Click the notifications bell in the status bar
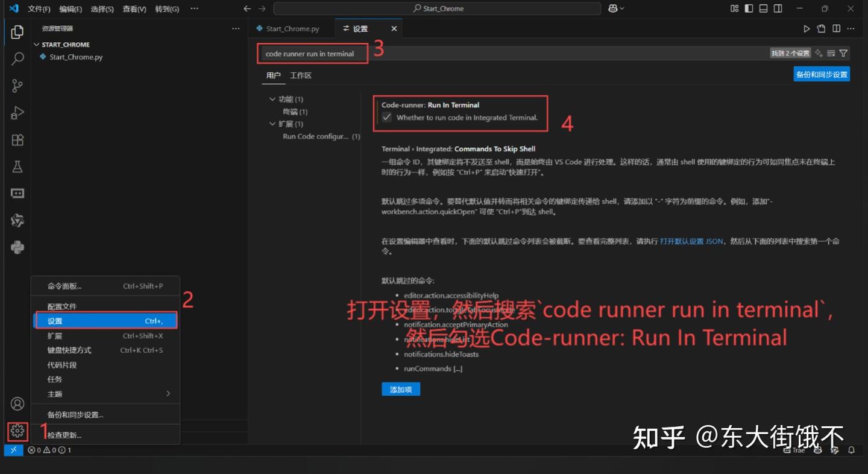Screen dimensions: 868x474 (x=851, y=450)
